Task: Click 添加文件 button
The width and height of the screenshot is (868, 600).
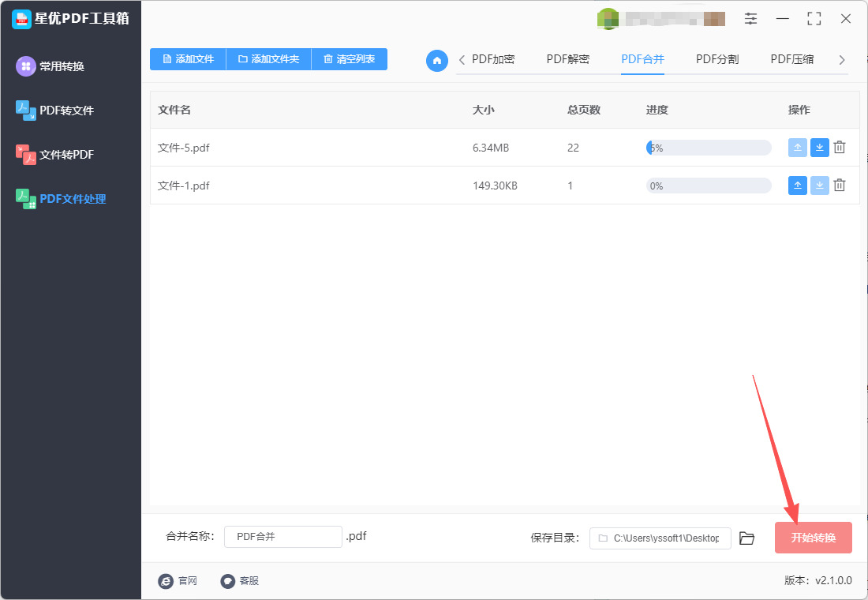Action: [x=189, y=59]
